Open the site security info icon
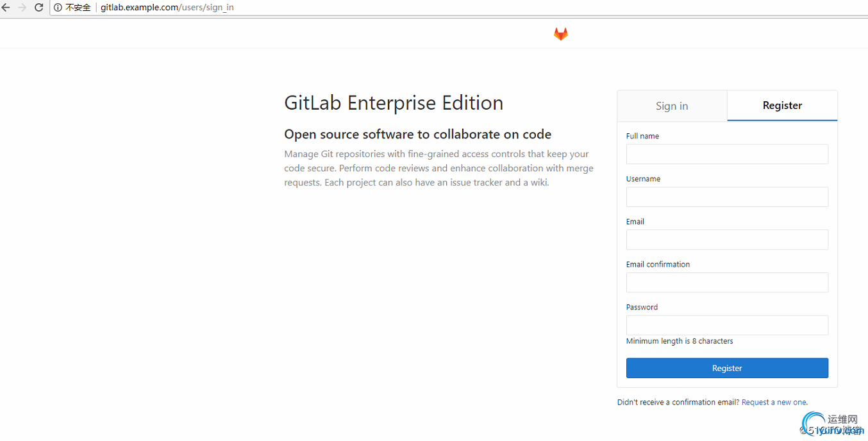This screenshot has height=441, width=868. [x=58, y=8]
